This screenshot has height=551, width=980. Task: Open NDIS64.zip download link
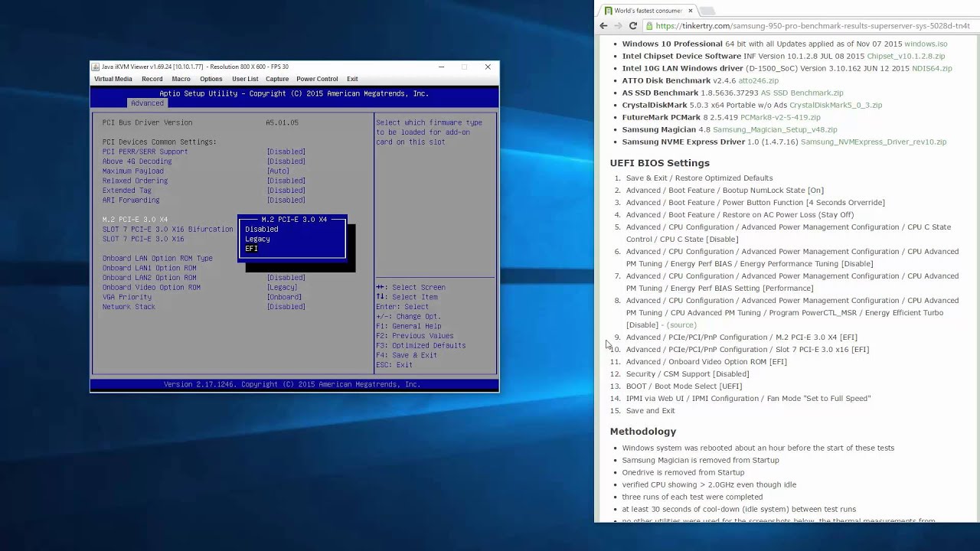coord(932,68)
